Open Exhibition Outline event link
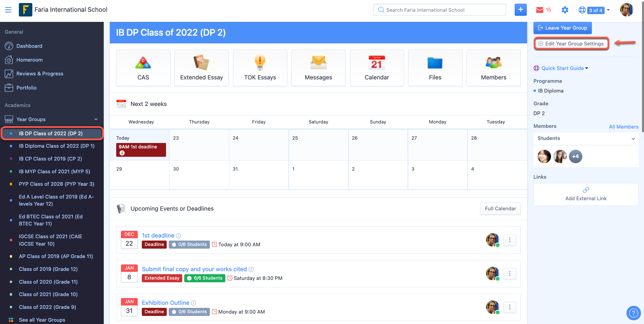The image size is (644, 324). [x=165, y=303]
